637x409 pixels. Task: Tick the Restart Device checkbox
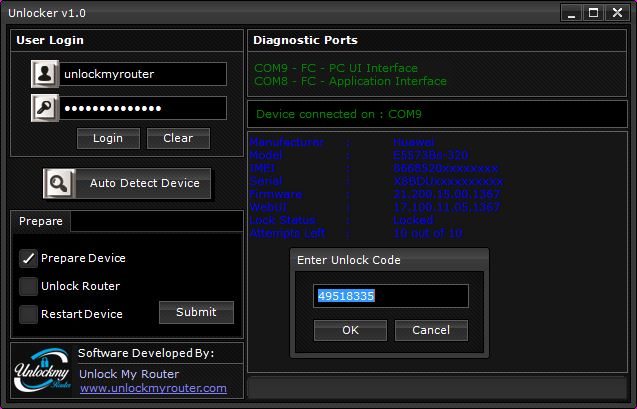coord(28,314)
